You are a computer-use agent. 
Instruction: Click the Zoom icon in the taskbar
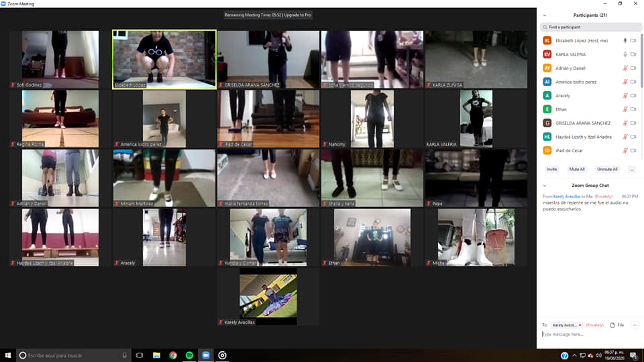[205, 355]
